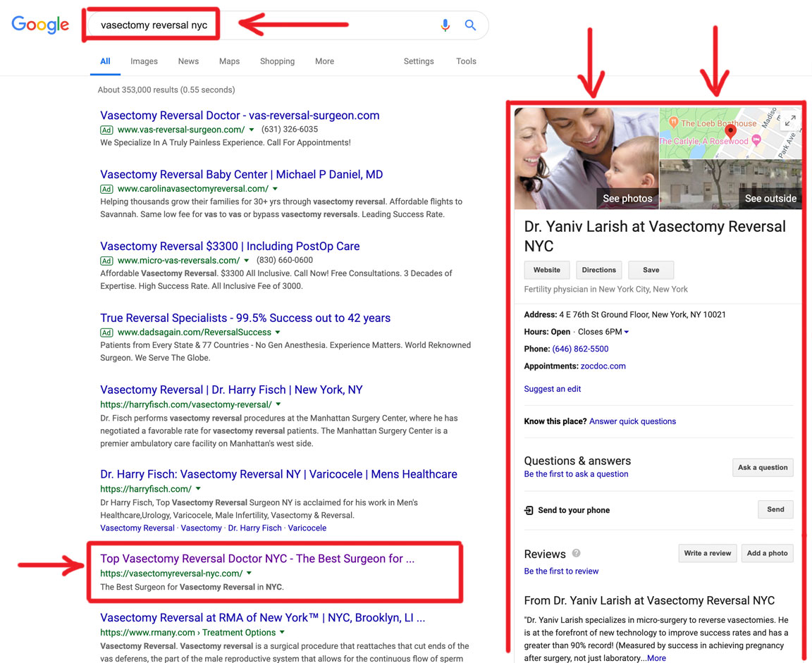Click Ad badge for dadsagain.com

click(x=106, y=333)
